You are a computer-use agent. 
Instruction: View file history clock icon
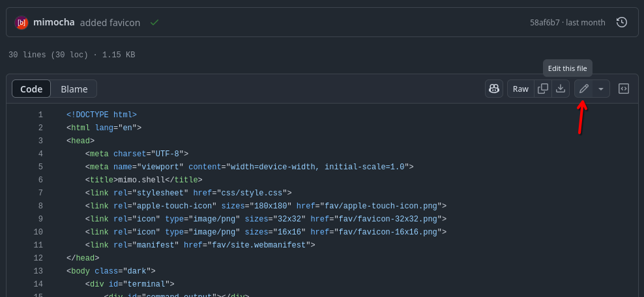622,22
